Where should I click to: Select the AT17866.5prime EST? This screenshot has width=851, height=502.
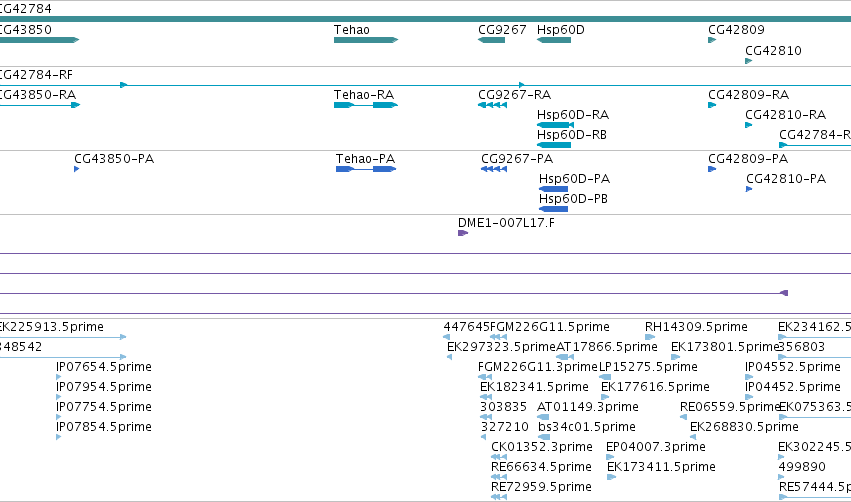tap(565, 357)
